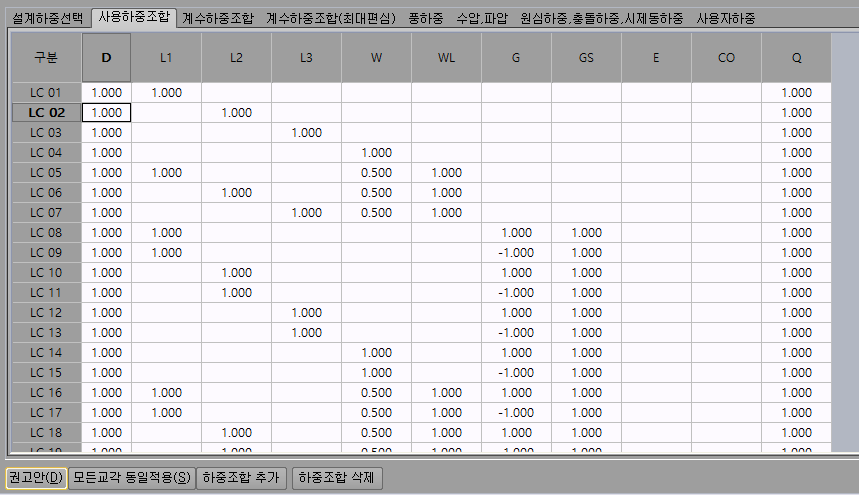Viewport: 859px width, 495px height.
Task: Click the G value -1.000 in LC 09
Action: point(516,252)
